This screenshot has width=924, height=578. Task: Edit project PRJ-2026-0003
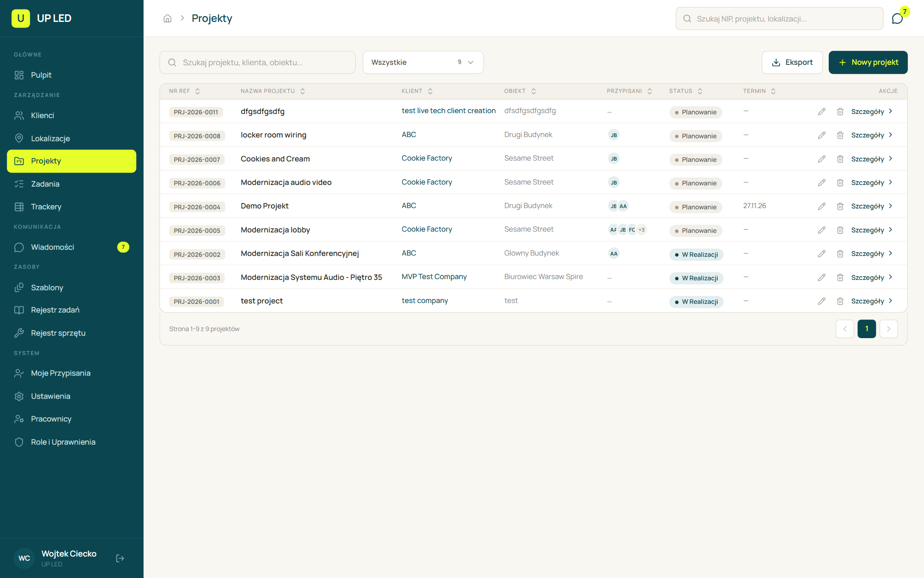pos(822,277)
